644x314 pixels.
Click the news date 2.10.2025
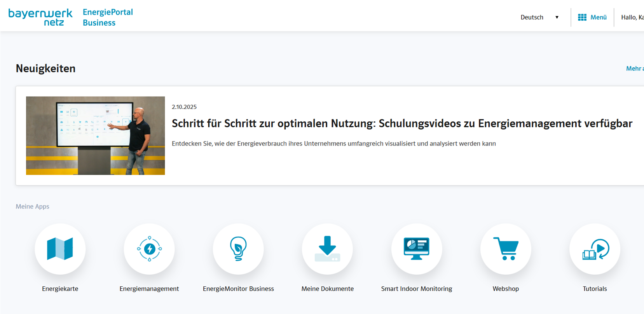point(184,107)
